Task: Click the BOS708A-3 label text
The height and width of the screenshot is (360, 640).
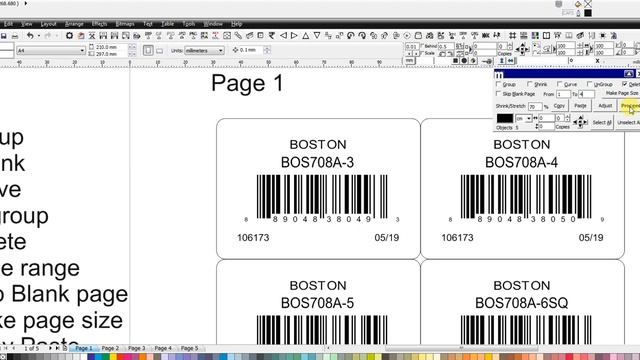Action: pyautogui.click(x=318, y=163)
